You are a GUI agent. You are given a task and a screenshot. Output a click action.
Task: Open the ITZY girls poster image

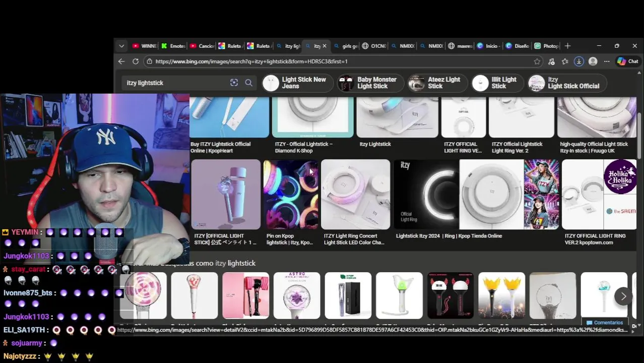(x=541, y=195)
